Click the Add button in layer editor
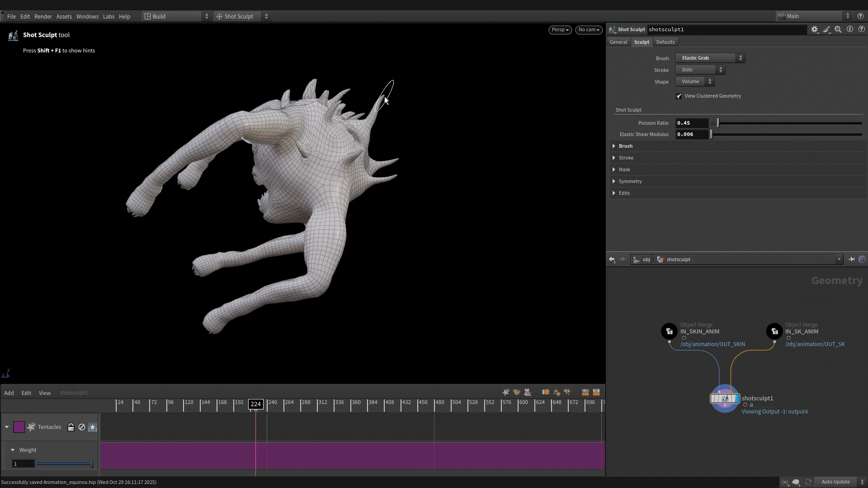The image size is (868, 488). pos(9,393)
